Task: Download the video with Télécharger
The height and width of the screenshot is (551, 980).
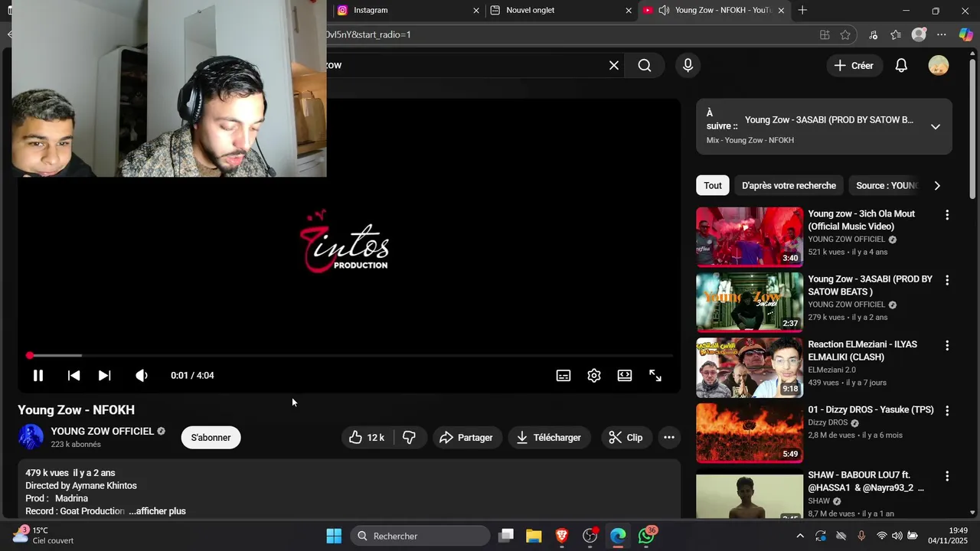Action: coord(549,438)
